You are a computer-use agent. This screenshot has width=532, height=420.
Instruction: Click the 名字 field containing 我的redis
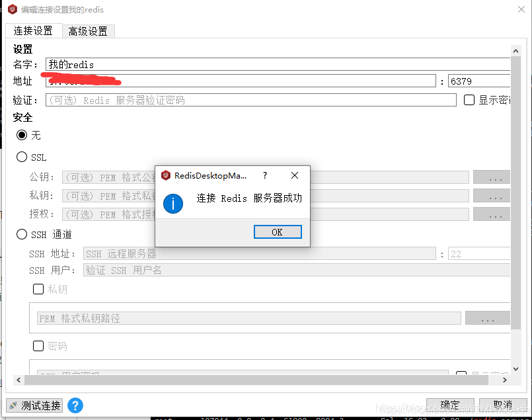coord(278,64)
